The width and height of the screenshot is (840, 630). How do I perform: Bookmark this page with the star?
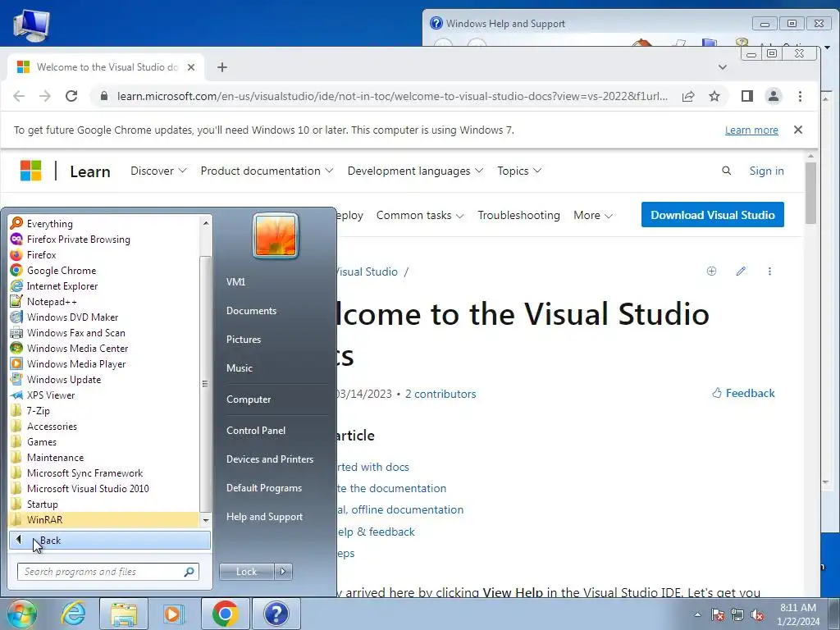(714, 96)
